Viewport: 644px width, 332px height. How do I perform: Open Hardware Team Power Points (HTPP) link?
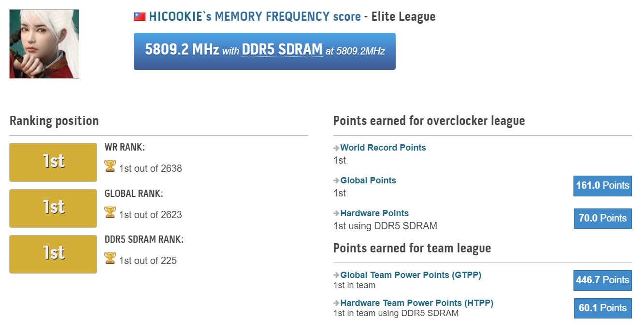tap(416, 303)
